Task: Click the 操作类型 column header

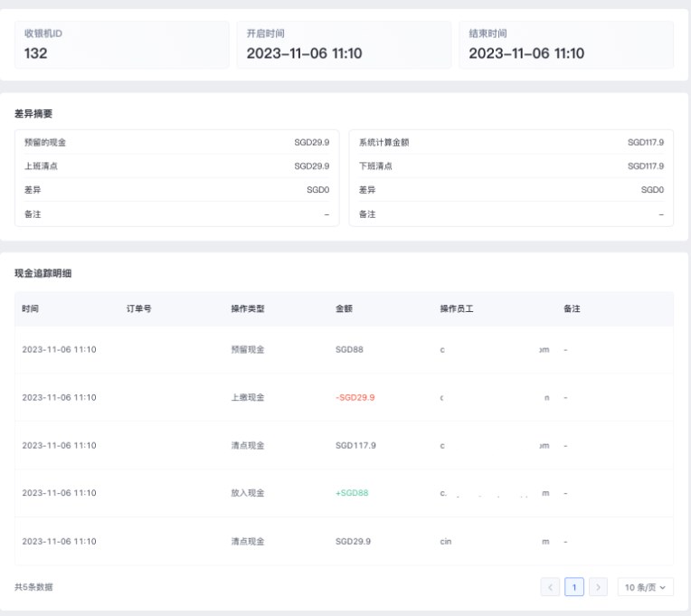Action: point(247,308)
